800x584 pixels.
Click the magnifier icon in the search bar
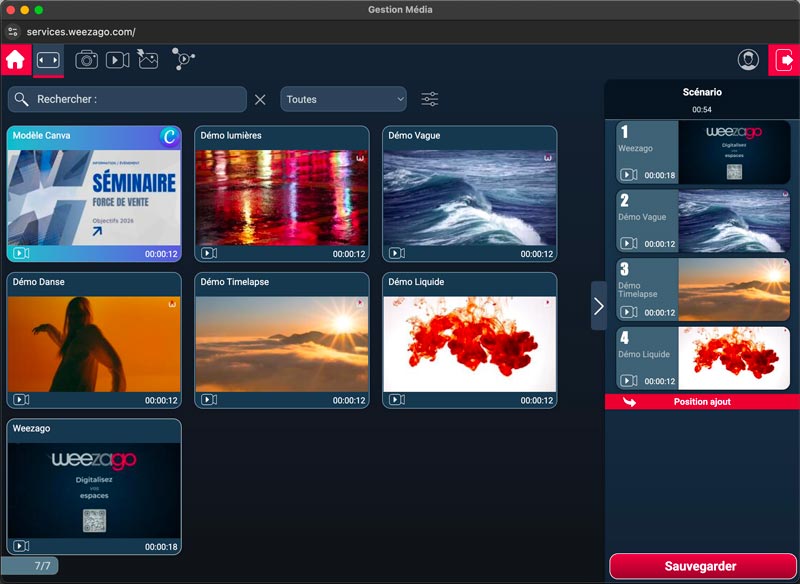(x=22, y=99)
